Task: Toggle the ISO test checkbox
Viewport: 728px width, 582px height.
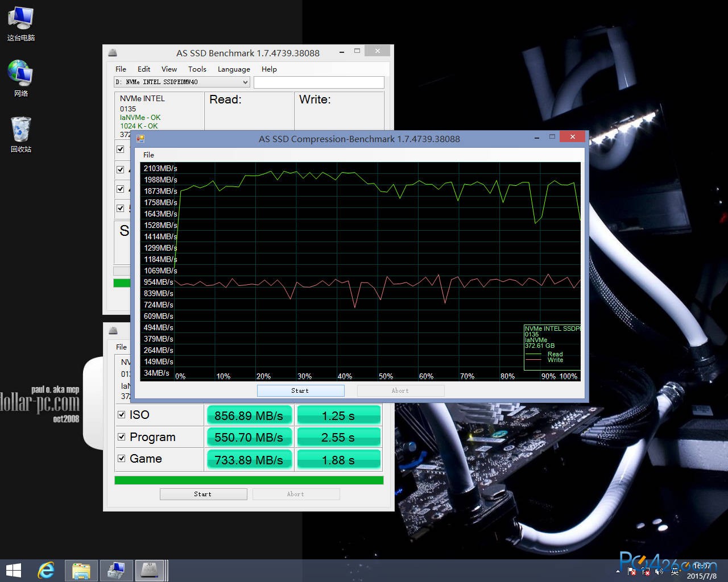Action: (x=121, y=415)
